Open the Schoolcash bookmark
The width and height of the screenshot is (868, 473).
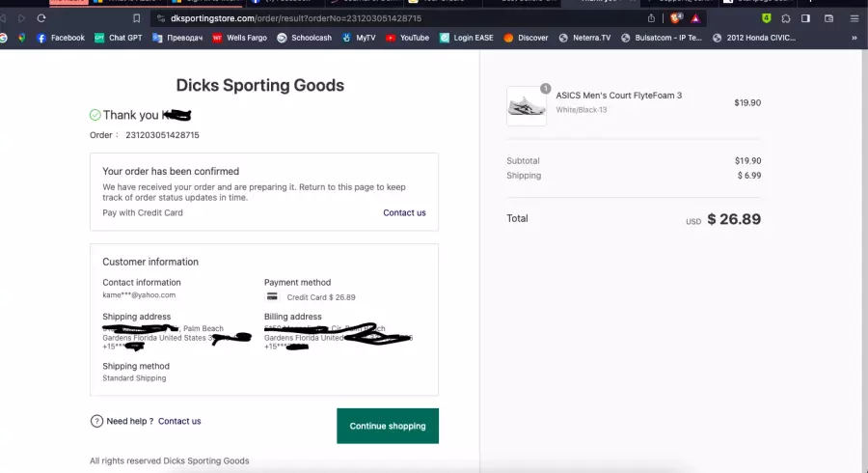click(x=304, y=38)
